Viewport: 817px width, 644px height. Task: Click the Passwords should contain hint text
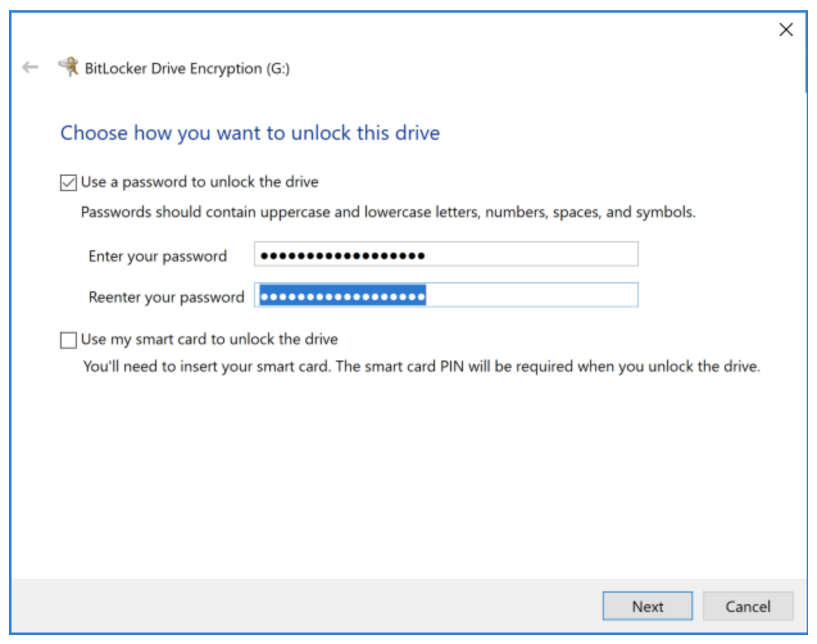[x=388, y=212]
